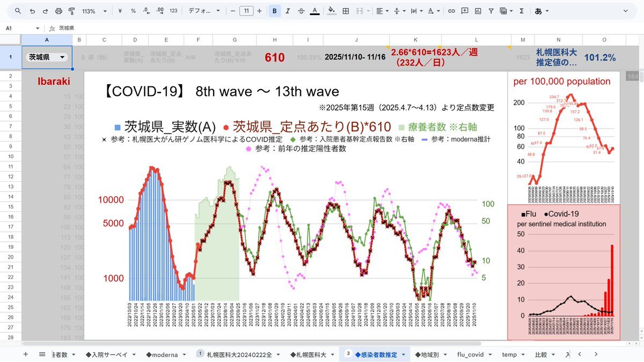Click the insert link icon
This screenshot has width=644, height=362.
tap(451, 11)
